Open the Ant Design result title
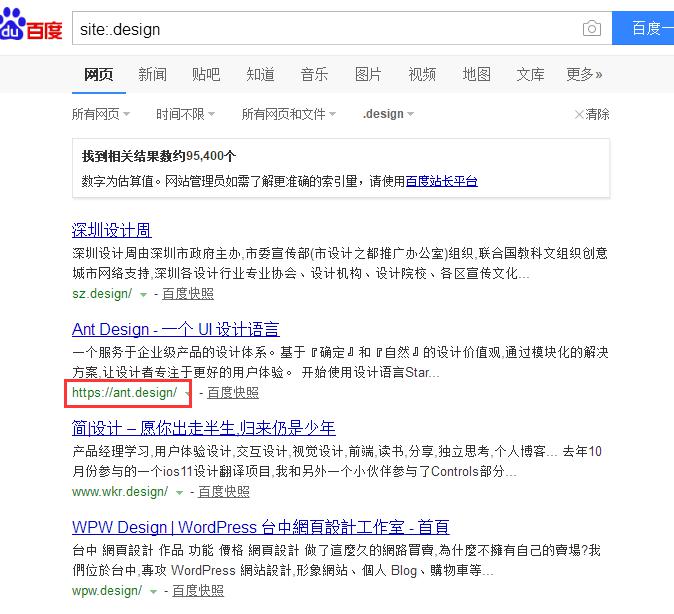 176,329
